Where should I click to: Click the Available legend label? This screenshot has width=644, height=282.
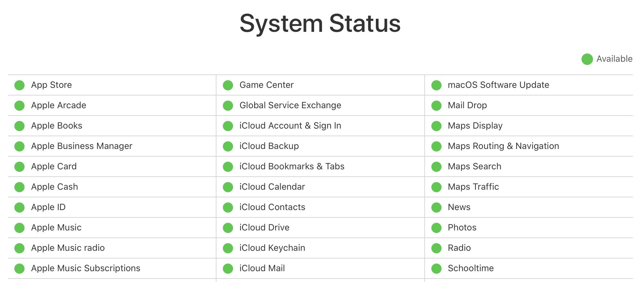click(614, 59)
